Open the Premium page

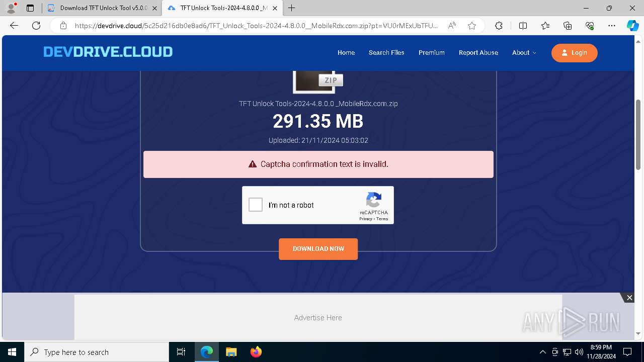point(432,53)
